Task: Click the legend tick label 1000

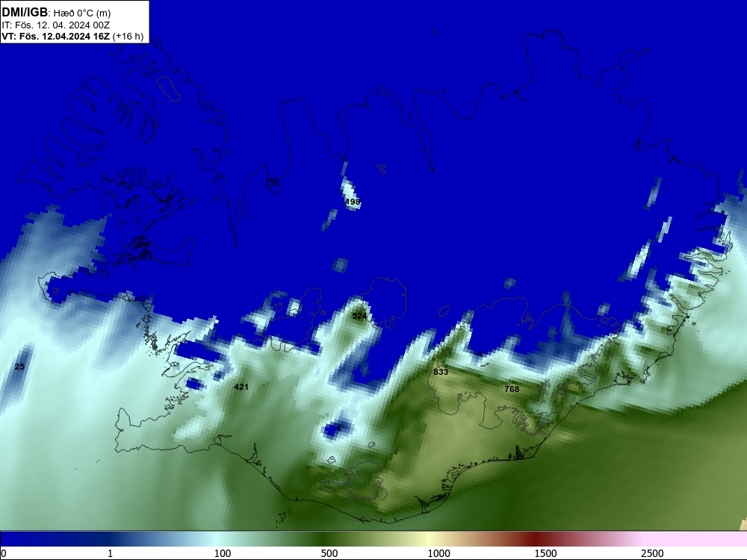Action: tap(438, 553)
